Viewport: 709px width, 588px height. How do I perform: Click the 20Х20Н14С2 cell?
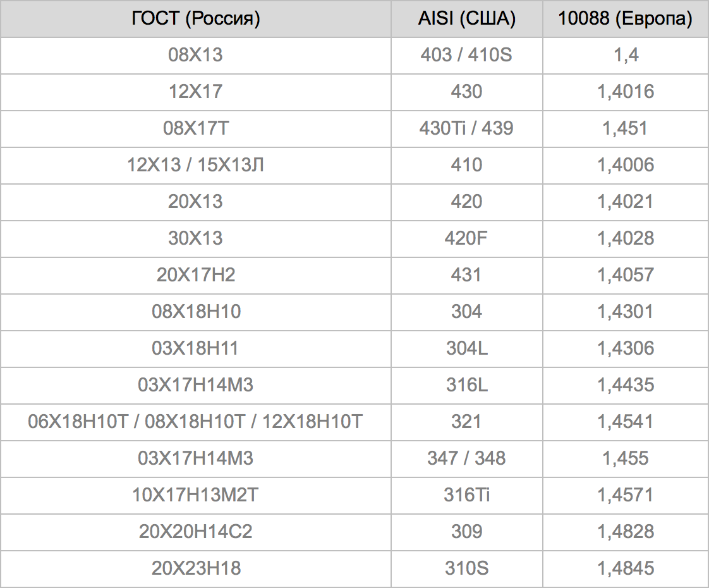pos(196,532)
